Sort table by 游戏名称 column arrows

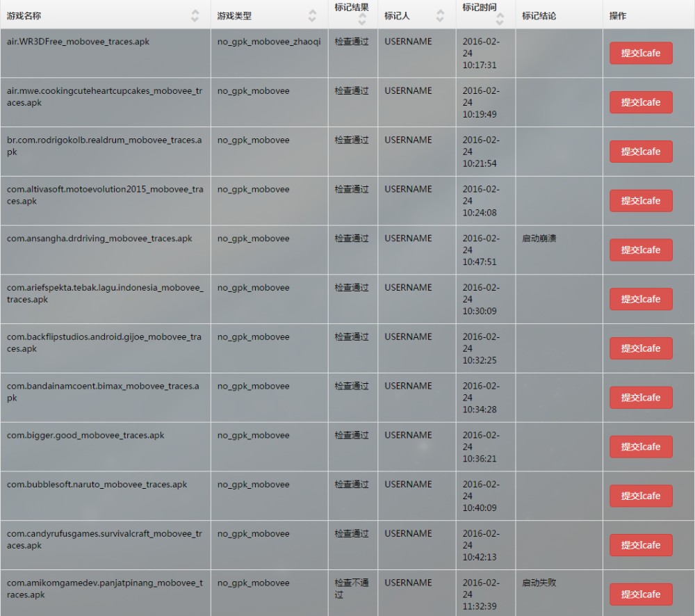click(x=195, y=15)
